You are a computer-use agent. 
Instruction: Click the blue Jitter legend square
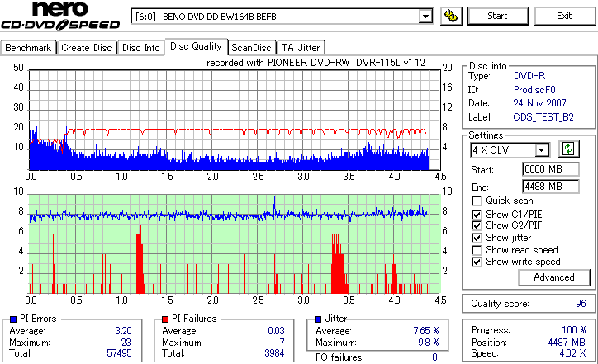tap(318, 319)
